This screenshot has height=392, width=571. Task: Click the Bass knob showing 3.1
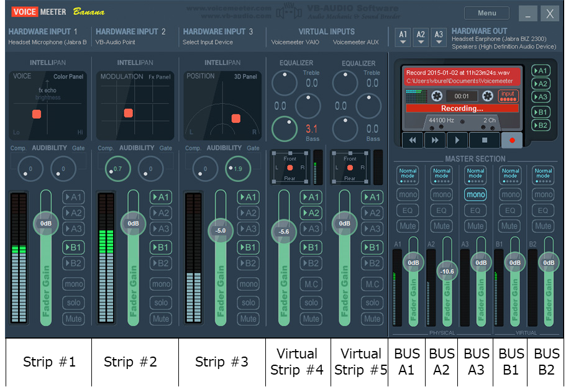coord(285,129)
